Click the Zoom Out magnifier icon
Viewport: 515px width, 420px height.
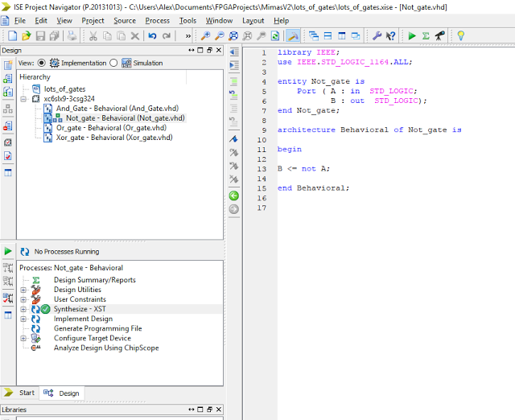click(220, 35)
